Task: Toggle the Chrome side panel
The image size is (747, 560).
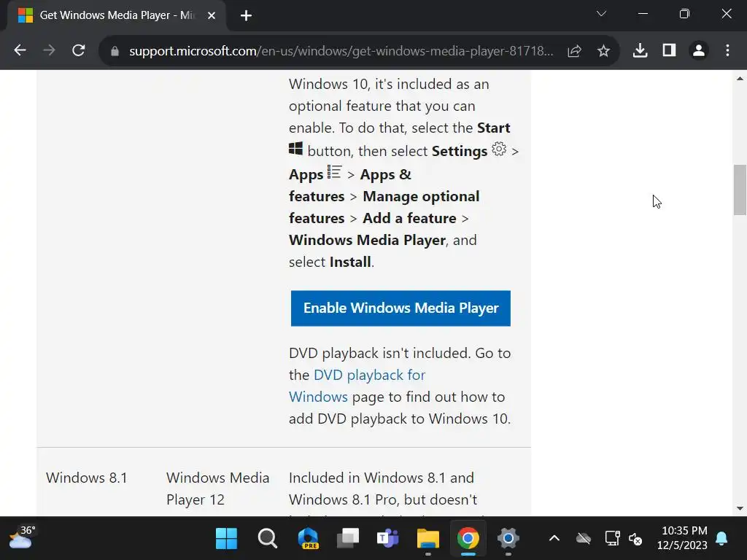Action: tap(670, 50)
